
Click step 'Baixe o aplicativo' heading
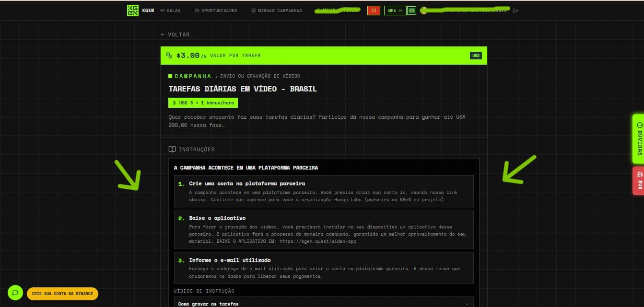click(x=217, y=218)
